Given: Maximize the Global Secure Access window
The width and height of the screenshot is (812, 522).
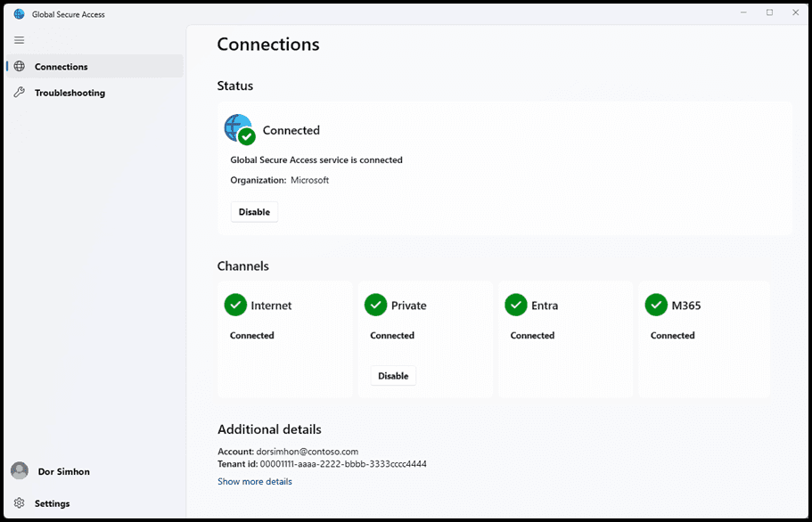Looking at the screenshot, I should pos(769,12).
